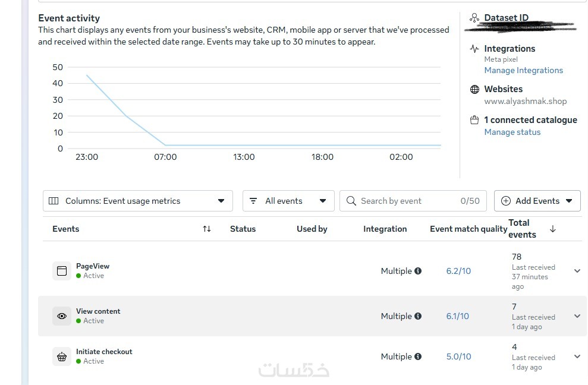
Task: Expand the Initiate checkout event row
Action: click(577, 356)
